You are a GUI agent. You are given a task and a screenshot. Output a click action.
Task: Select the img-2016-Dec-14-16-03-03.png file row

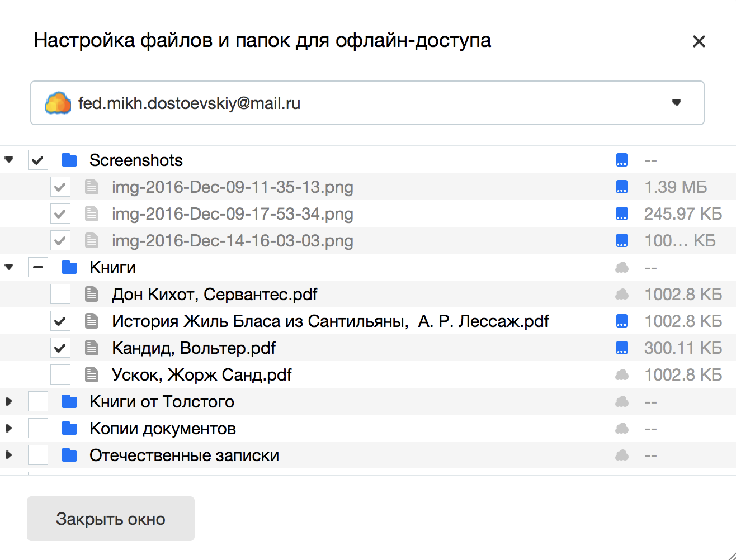click(x=232, y=241)
